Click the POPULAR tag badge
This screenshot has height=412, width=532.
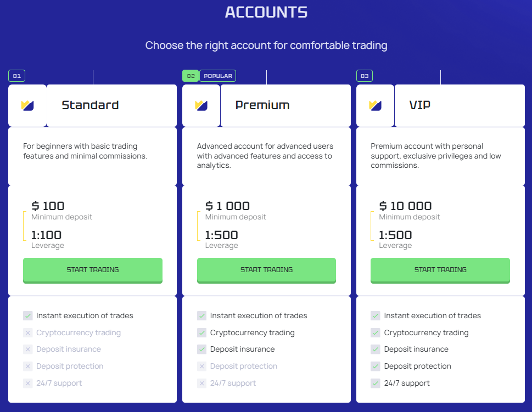coord(217,76)
